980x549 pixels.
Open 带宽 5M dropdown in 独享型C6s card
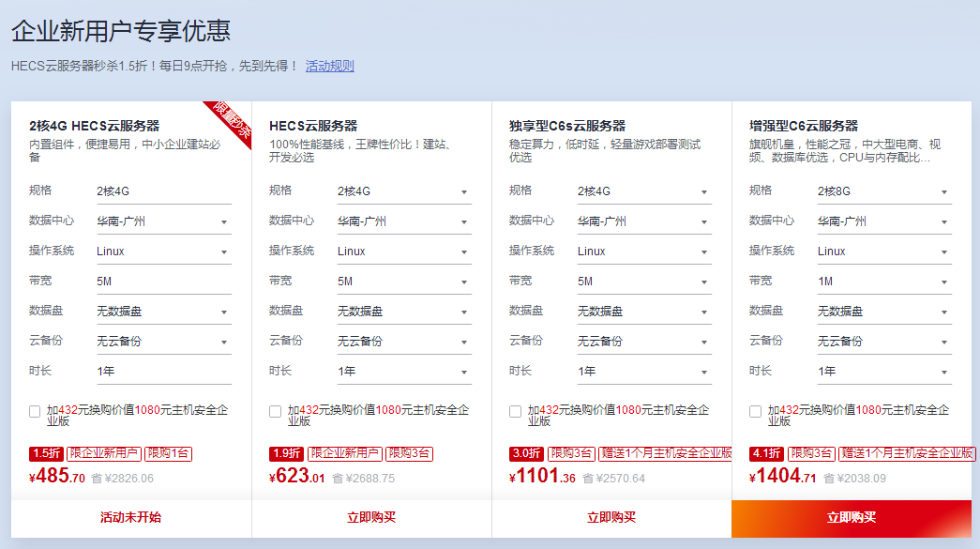(644, 282)
